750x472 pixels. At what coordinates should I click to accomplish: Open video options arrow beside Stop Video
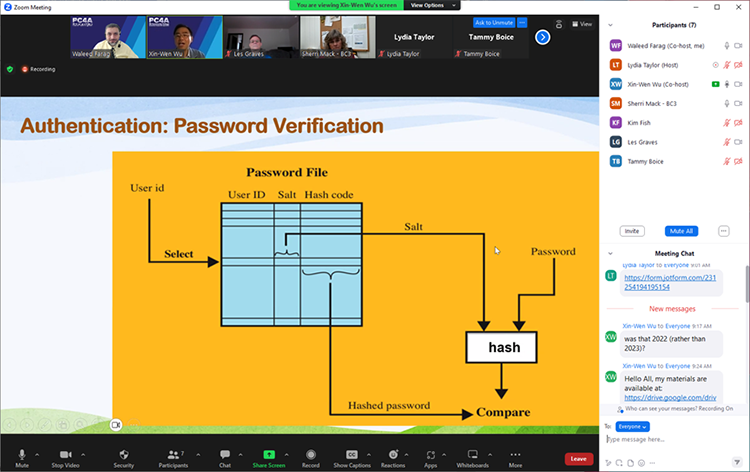click(x=83, y=455)
